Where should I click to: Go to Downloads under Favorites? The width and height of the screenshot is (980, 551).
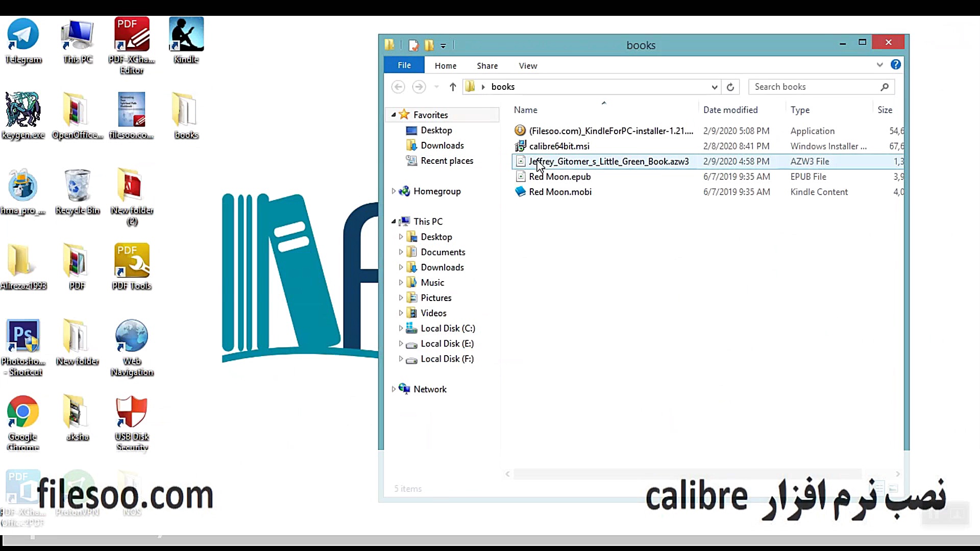[x=442, y=146]
